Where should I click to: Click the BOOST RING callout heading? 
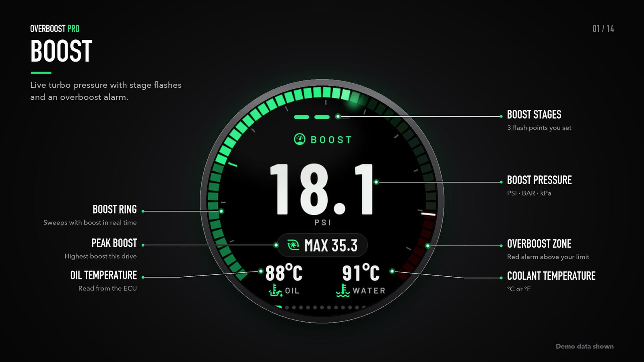point(115,210)
